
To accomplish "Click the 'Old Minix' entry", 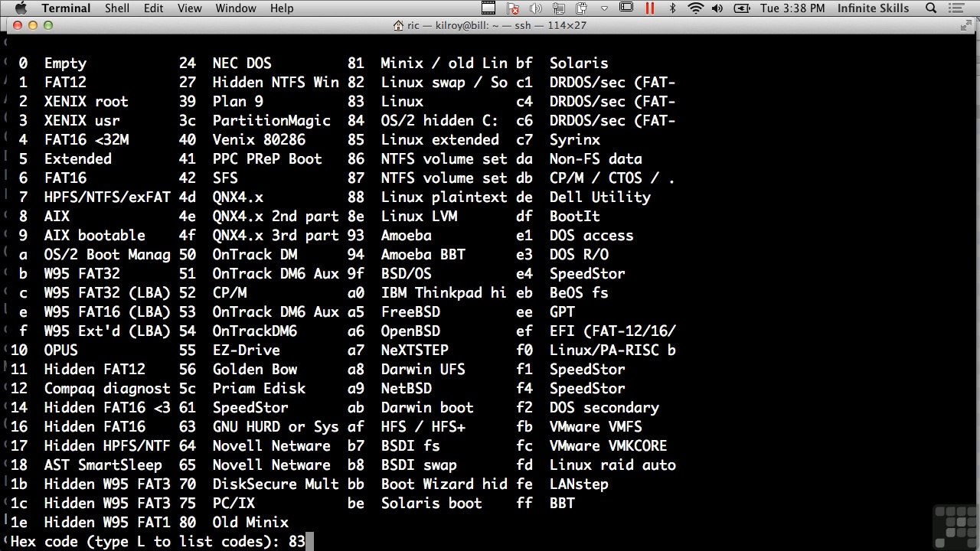I will pos(250,523).
